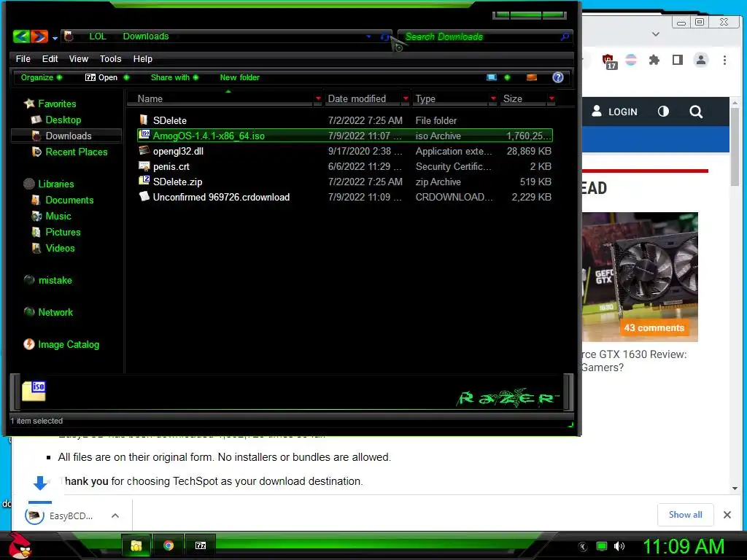Image resolution: width=747 pixels, height=560 pixels.
Task: Open the Size column filter dropdown
Action: pos(551,98)
